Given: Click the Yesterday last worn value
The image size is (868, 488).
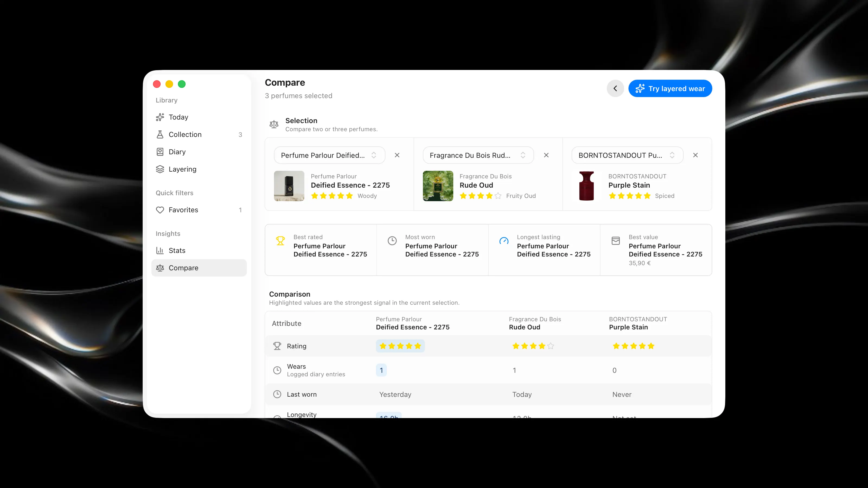Looking at the screenshot, I should coord(395,394).
